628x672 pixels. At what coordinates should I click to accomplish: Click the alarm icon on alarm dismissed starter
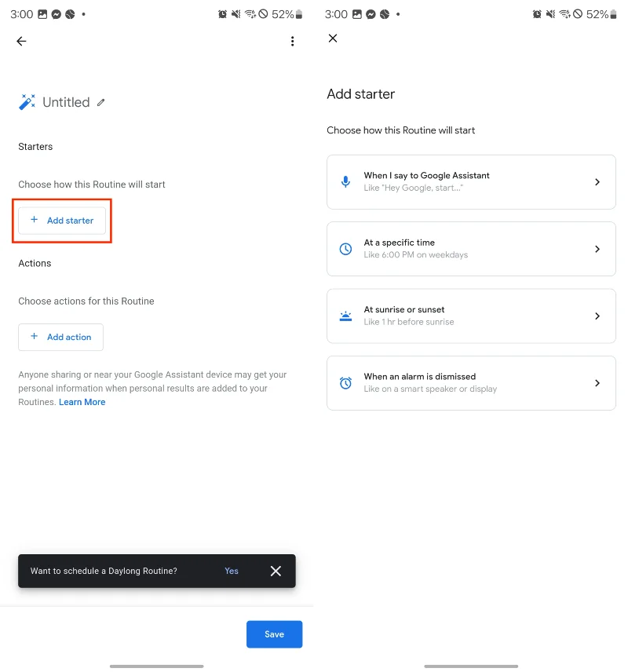pos(345,382)
